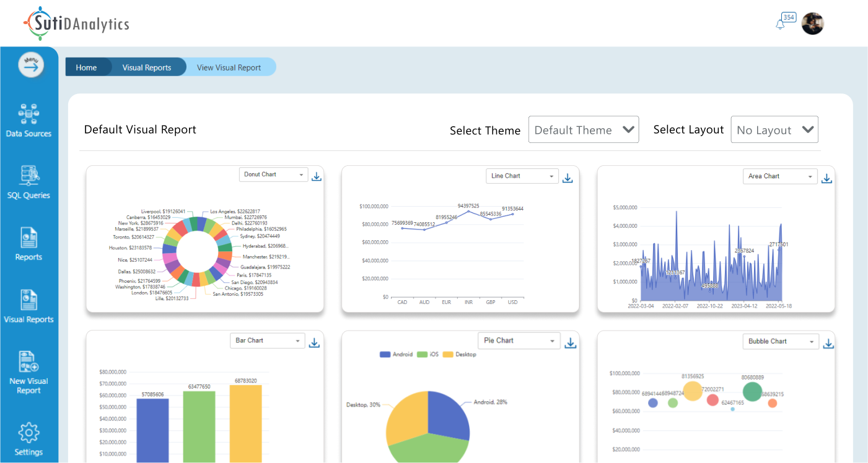Click the notifications bell icon
868x463 pixels.
[780, 24]
